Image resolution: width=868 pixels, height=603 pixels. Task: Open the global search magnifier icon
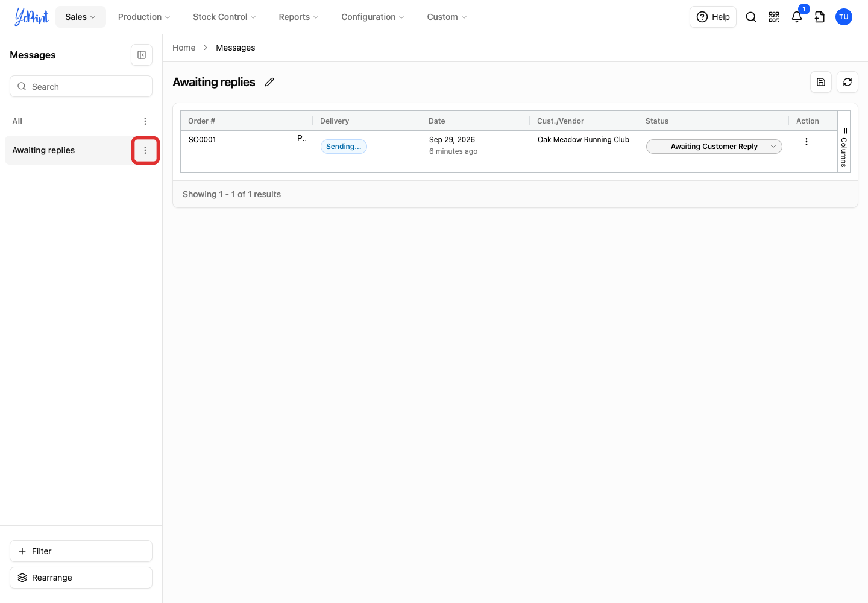[751, 17]
